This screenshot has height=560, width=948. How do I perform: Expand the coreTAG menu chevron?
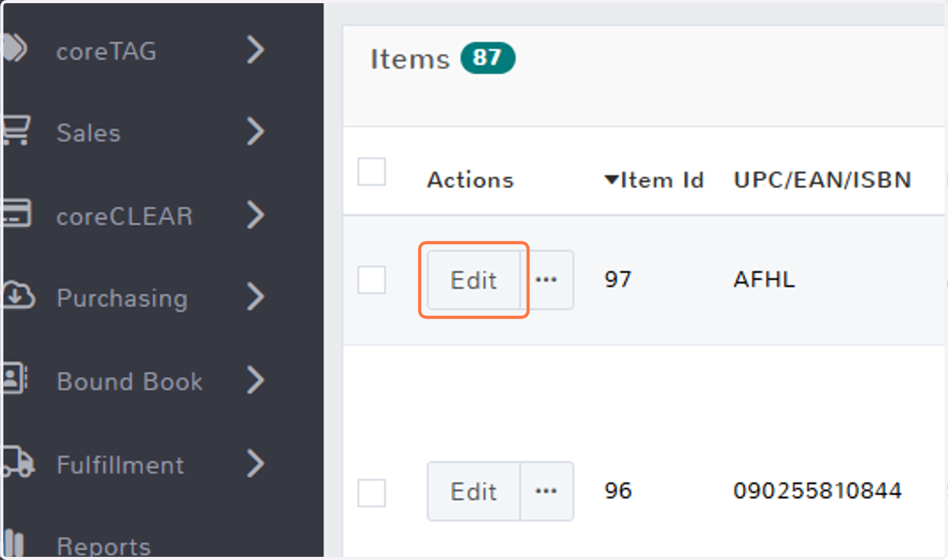255,50
